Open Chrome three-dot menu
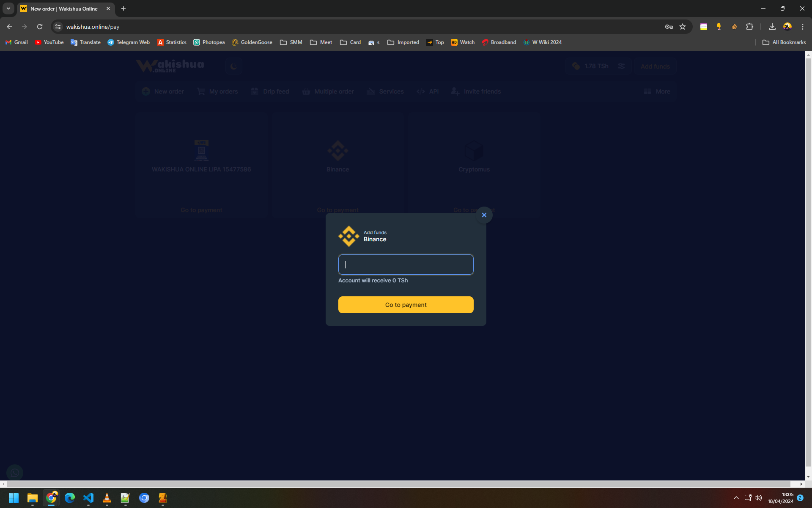This screenshot has width=812, height=508. click(802, 27)
